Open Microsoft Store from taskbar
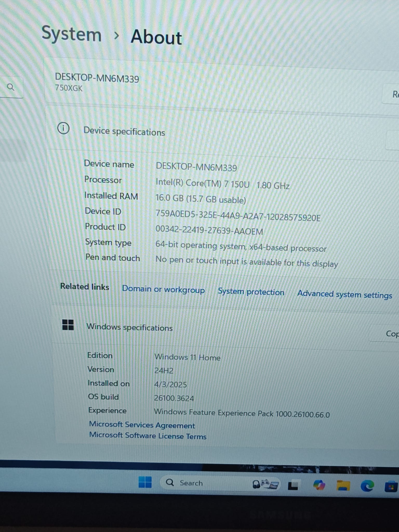The width and height of the screenshot is (399, 532). click(x=391, y=487)
